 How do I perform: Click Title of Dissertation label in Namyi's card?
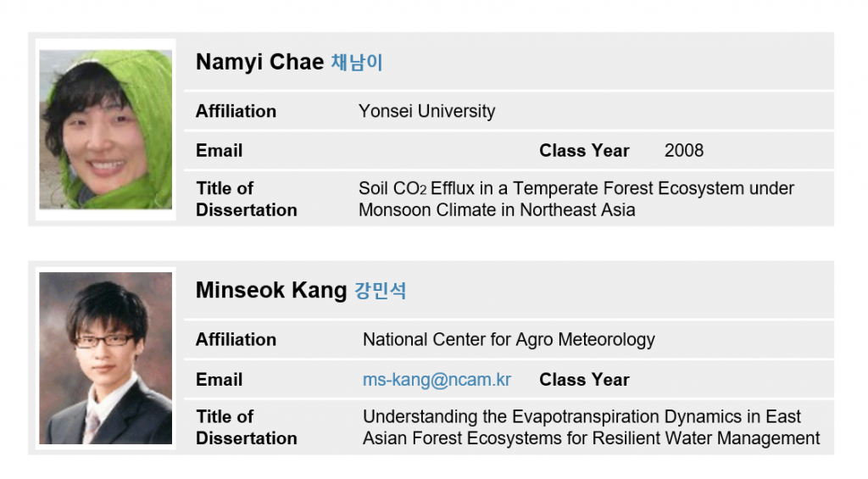[x=246, y=198]
